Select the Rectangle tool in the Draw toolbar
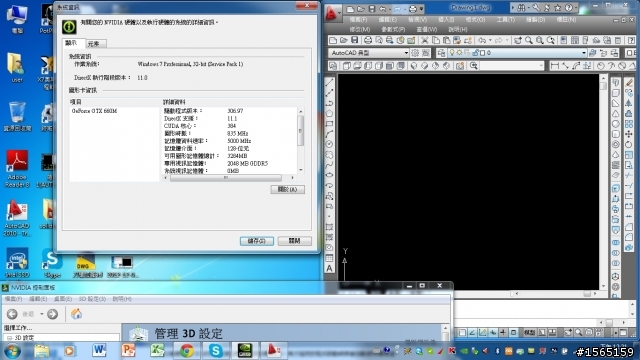This screenshot has height=360, width=640. coord(329,124)
